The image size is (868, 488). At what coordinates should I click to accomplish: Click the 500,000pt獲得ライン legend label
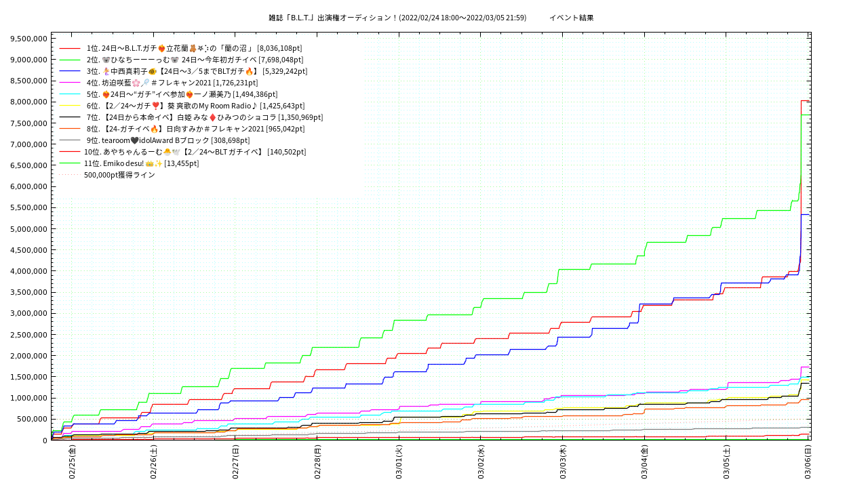point(119,175)
